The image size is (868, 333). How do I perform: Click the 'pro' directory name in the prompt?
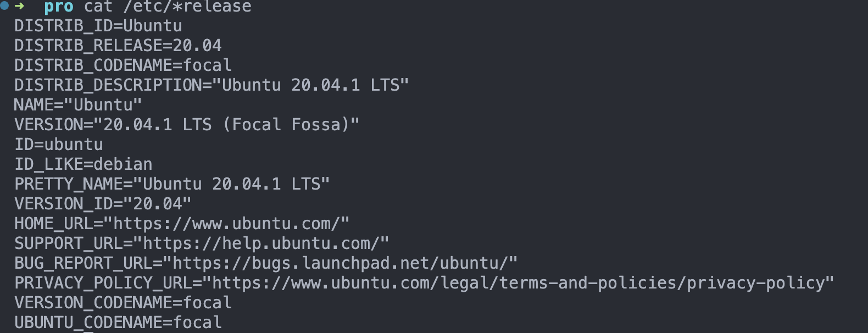pos(58,7)
